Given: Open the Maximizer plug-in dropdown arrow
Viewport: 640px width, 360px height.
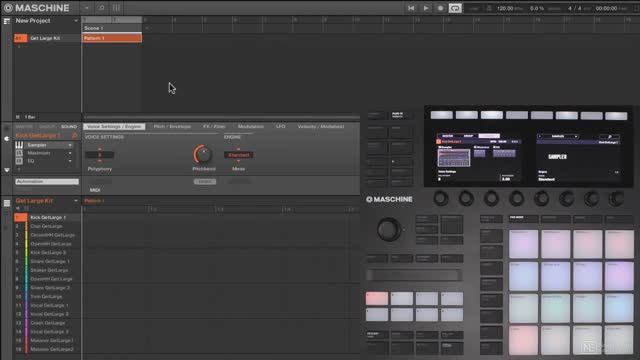Looking at the screenshot, I should click(70, 153).
